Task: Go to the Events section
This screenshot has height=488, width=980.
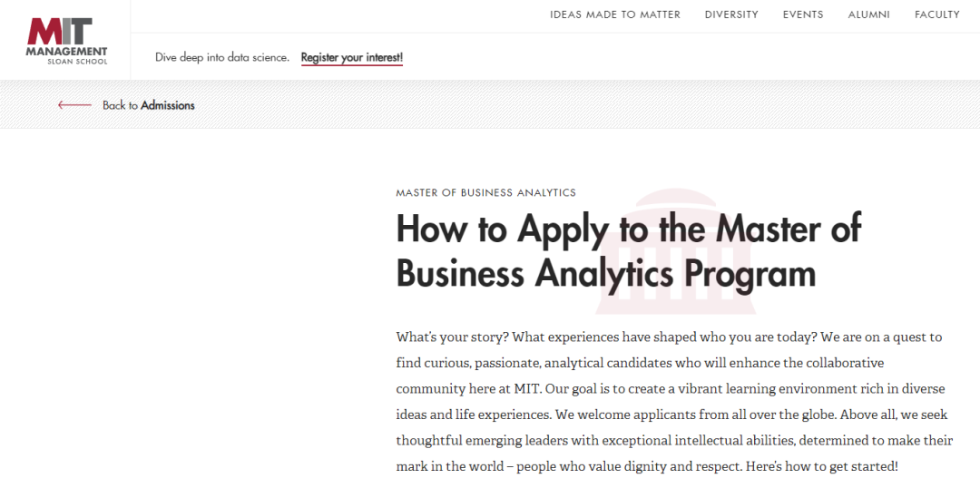Action: [803, 15]
